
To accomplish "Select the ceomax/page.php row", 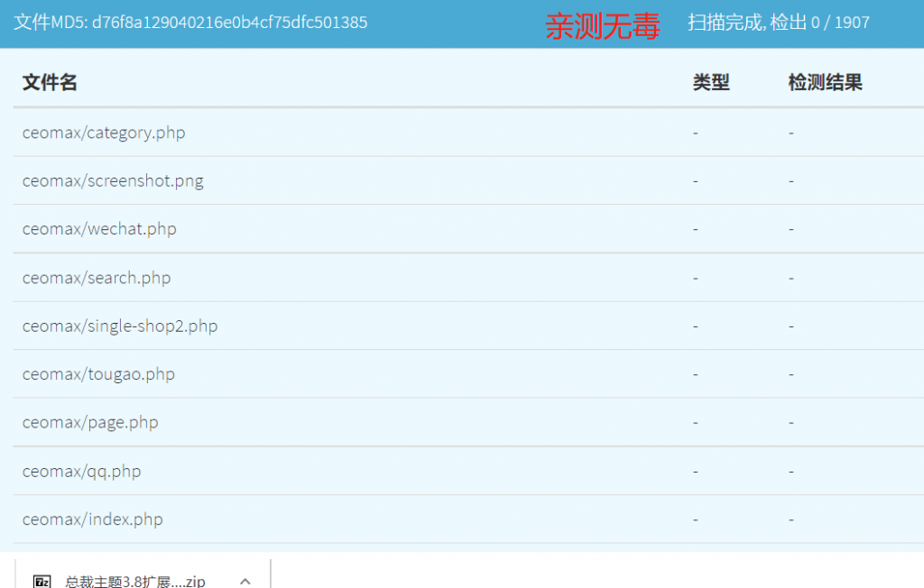I will click(x=468, y=422).
